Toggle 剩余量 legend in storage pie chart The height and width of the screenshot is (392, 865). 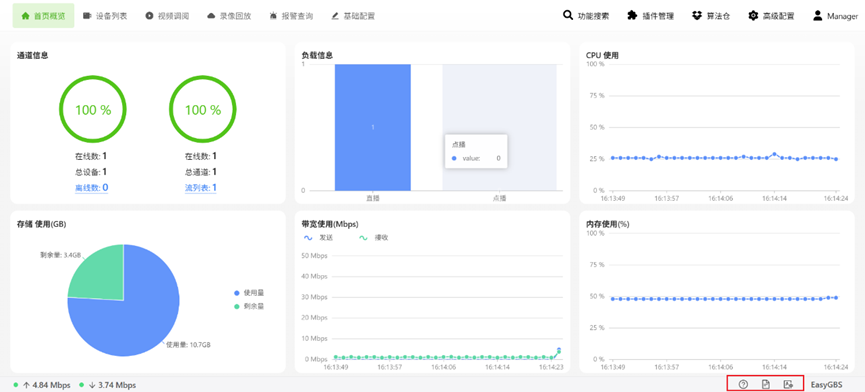click(x=249, y=306)
